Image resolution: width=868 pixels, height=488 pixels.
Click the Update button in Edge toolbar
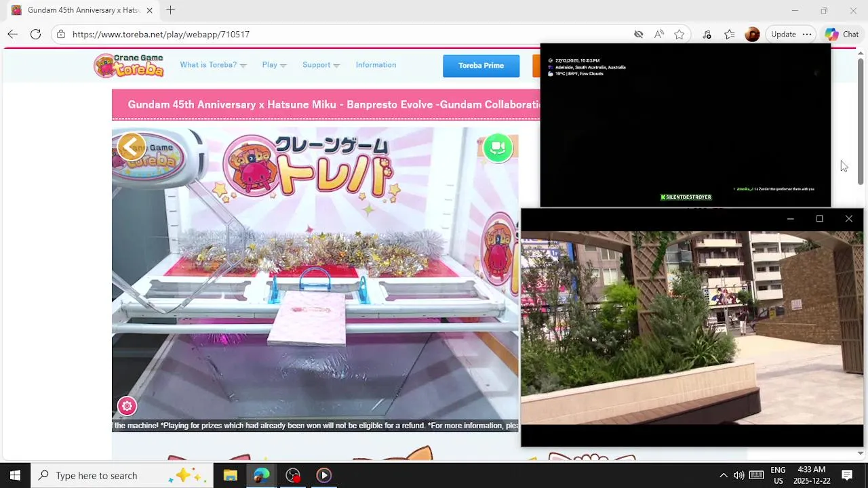pos(783,34)
